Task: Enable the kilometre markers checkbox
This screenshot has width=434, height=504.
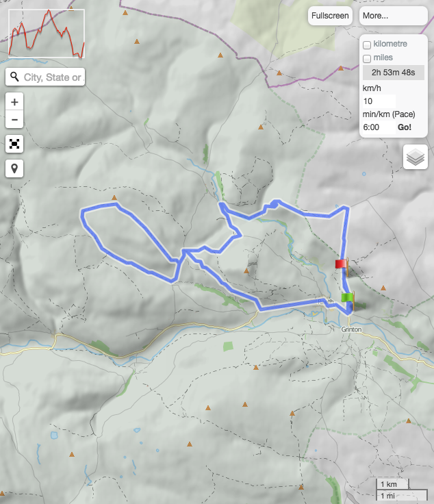Action: coord(367,45)
